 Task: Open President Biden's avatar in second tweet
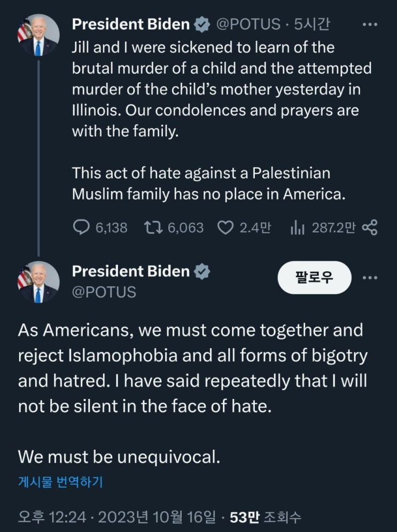[x=38, y=282]
